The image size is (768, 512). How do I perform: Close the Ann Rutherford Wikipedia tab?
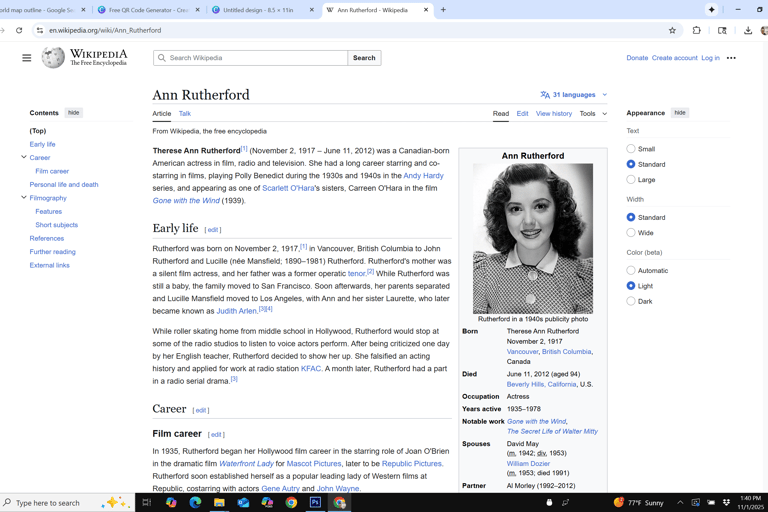pyautogui.click(x=426, y=10)
